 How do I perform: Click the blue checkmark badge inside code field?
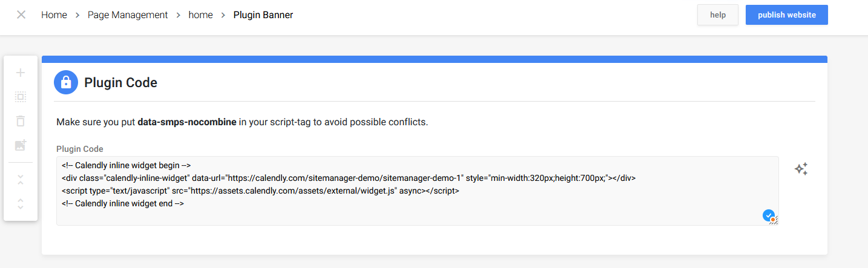768,215
